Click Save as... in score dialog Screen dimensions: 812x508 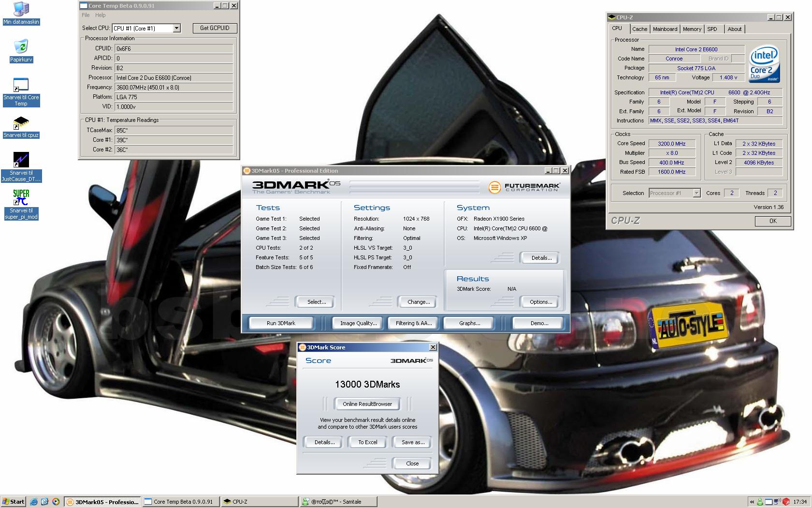[413, 442]
